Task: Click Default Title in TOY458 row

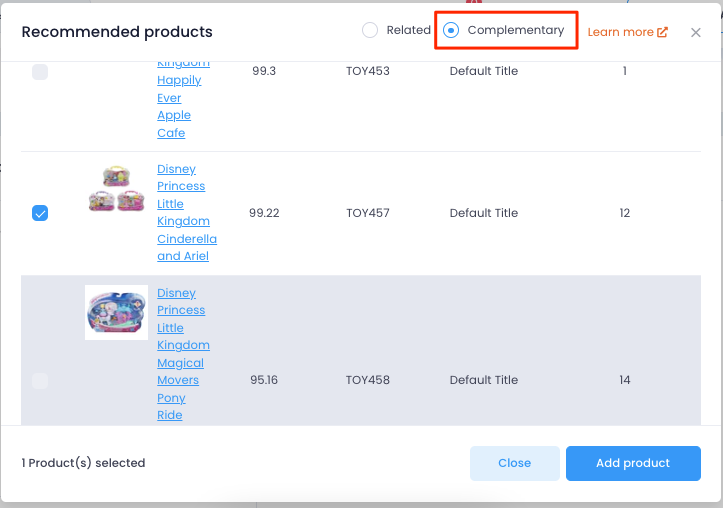Action: pyautogui.click(x=484, y=380)
